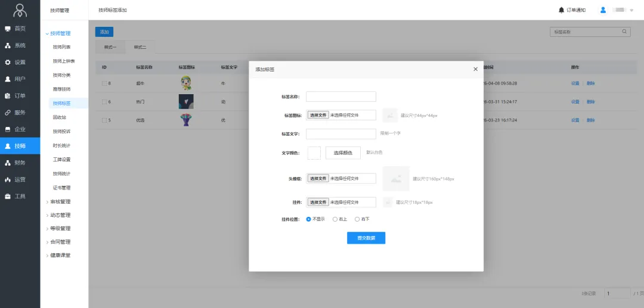
Task: Click the 系统 system icon
Action: [8, 45]
